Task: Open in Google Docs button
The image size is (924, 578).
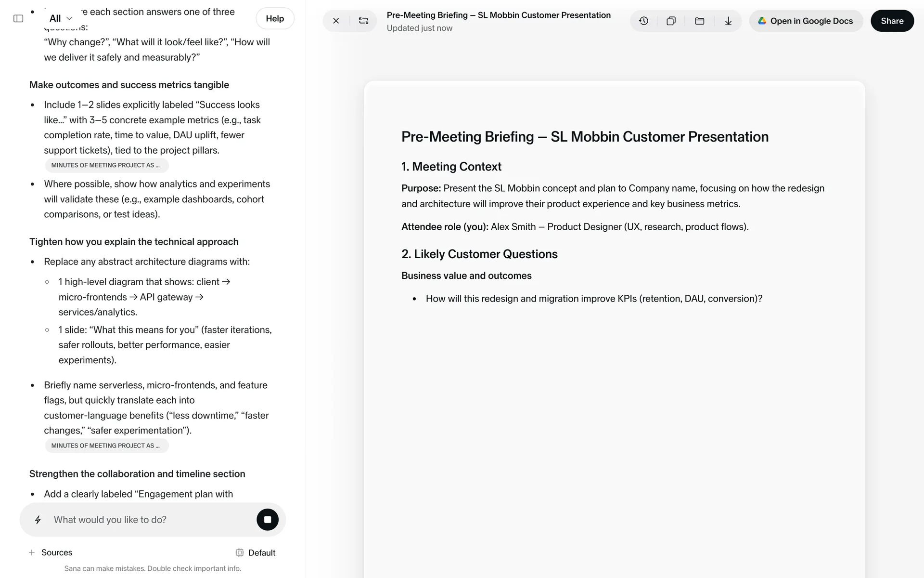Action: click(806, 21)
